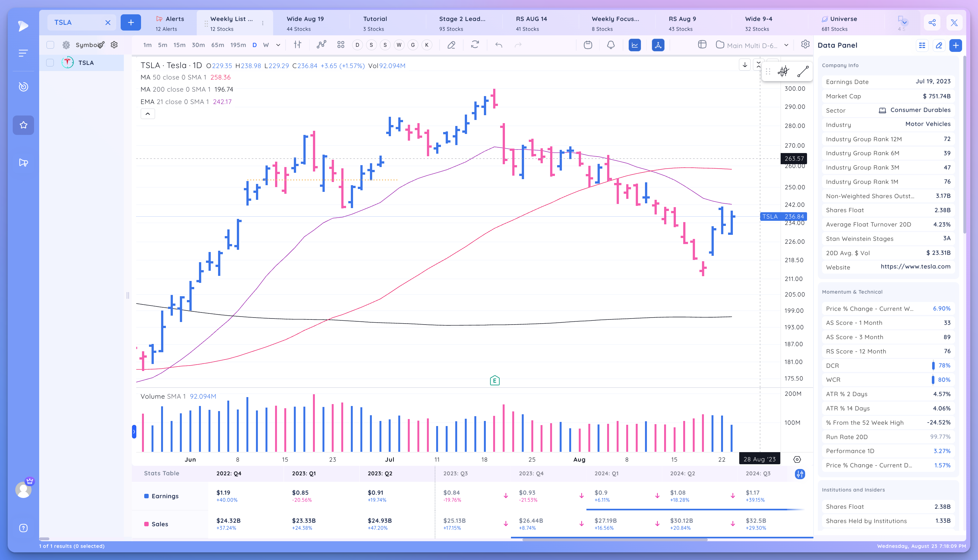Open Data Panel list view icon
978x560 pixels.
[x=922, y=45]
